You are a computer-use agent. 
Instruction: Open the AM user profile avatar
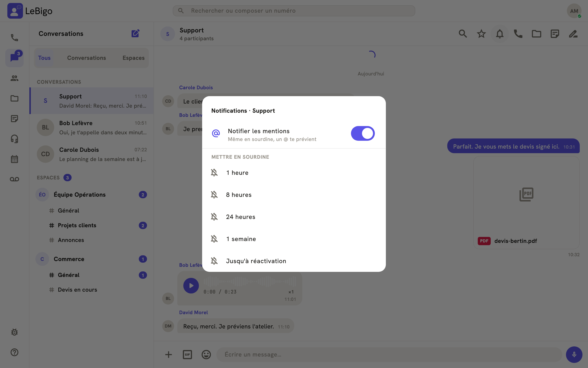point(574,11)
